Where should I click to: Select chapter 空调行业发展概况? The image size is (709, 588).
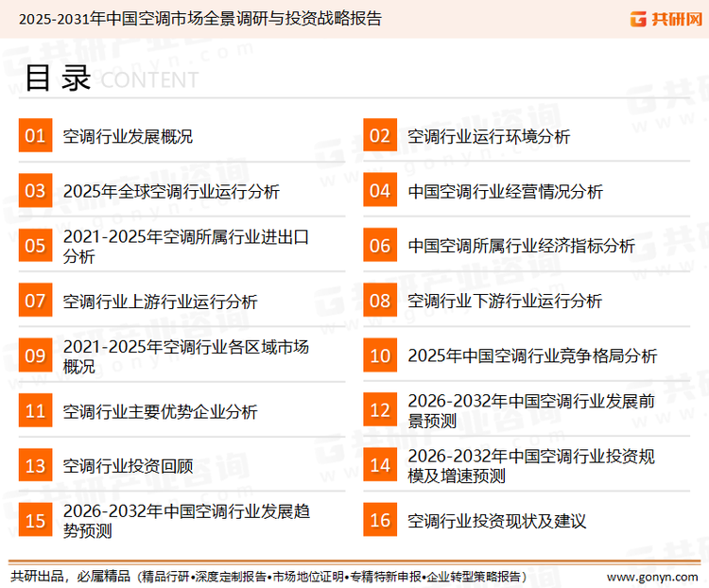coord(128,136)
